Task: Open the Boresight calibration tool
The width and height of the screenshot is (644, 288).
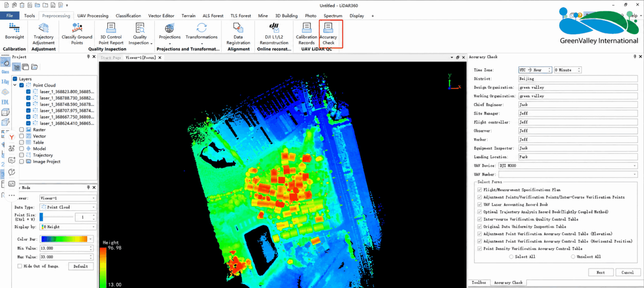Action: pyautogui.click(x=15, y=31)
